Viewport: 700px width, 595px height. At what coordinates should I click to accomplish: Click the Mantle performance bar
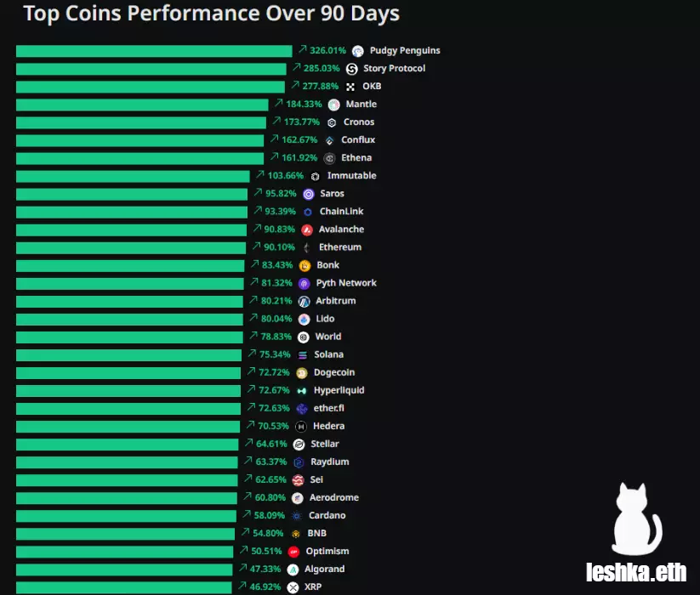pyautogui.click(x=142, y=105)
